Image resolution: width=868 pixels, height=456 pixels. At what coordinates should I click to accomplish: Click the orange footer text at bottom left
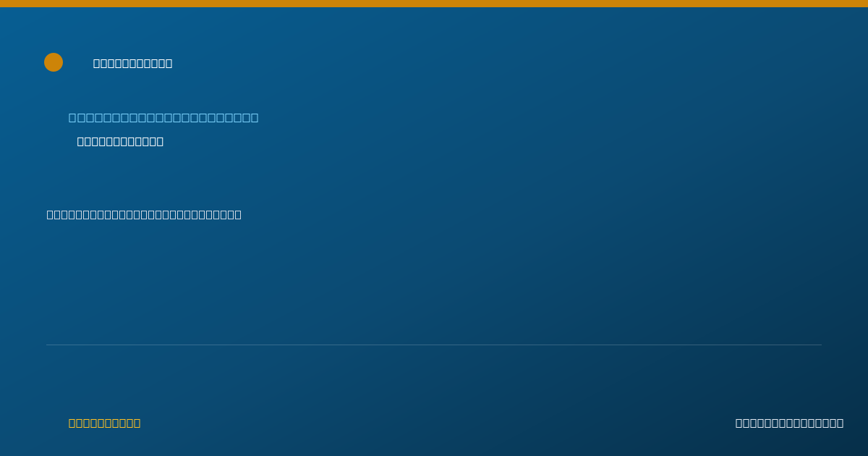105,423
